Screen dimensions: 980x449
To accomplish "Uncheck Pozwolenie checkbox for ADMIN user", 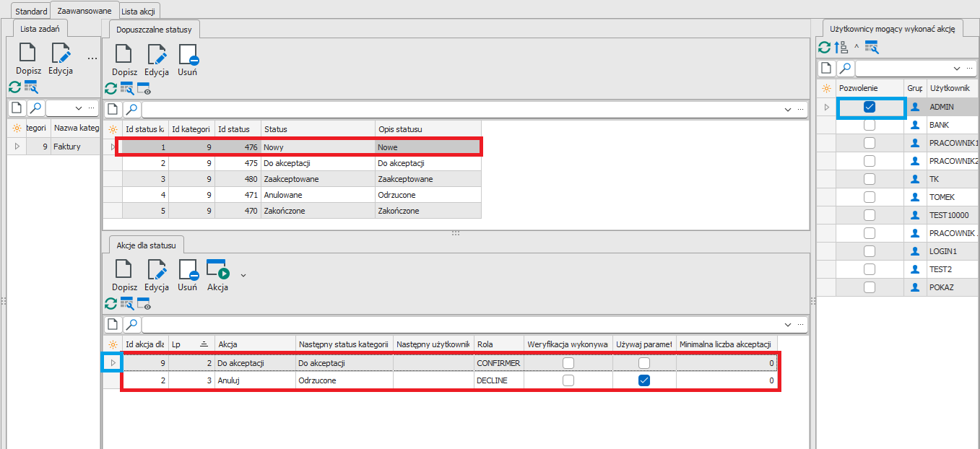I will point(870,107).
